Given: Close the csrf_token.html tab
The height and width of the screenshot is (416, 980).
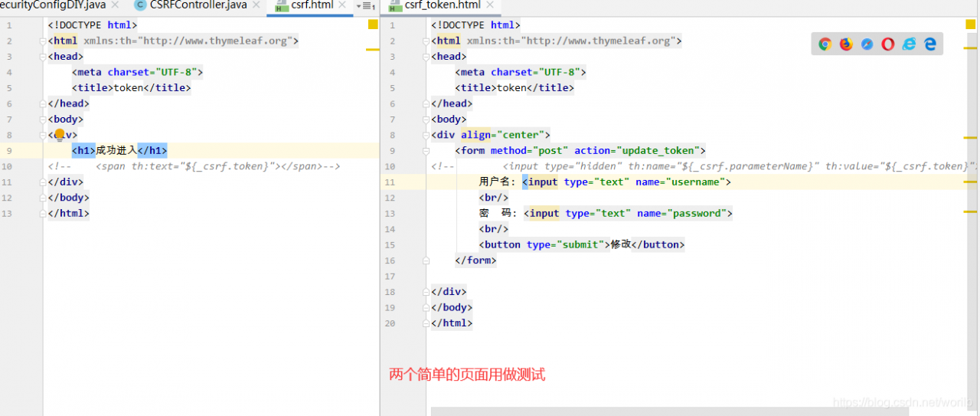Looking at the screenshot, I should pos(488,5).
